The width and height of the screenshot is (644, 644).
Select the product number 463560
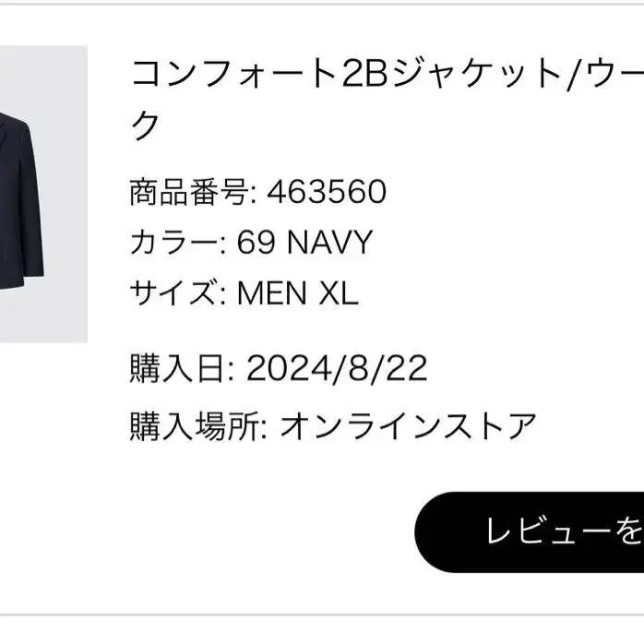pyautogui.click(x=327, y=193)
